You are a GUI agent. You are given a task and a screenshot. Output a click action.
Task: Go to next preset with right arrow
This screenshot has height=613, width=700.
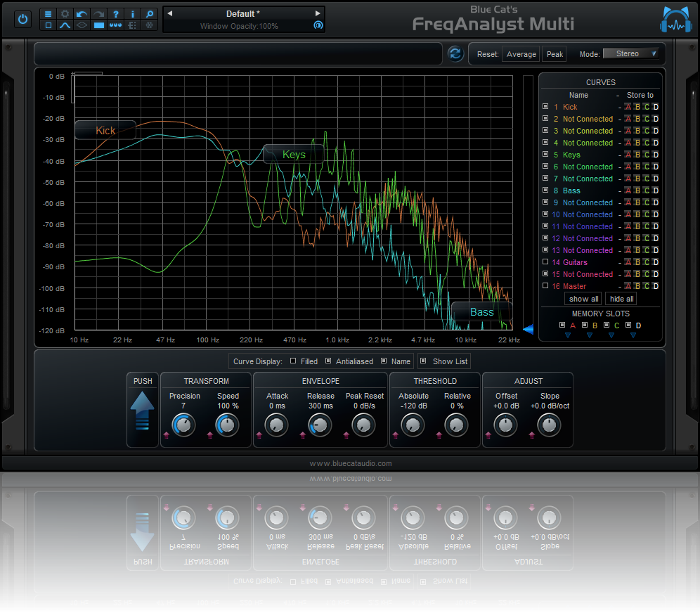click(x=318, y=13)
